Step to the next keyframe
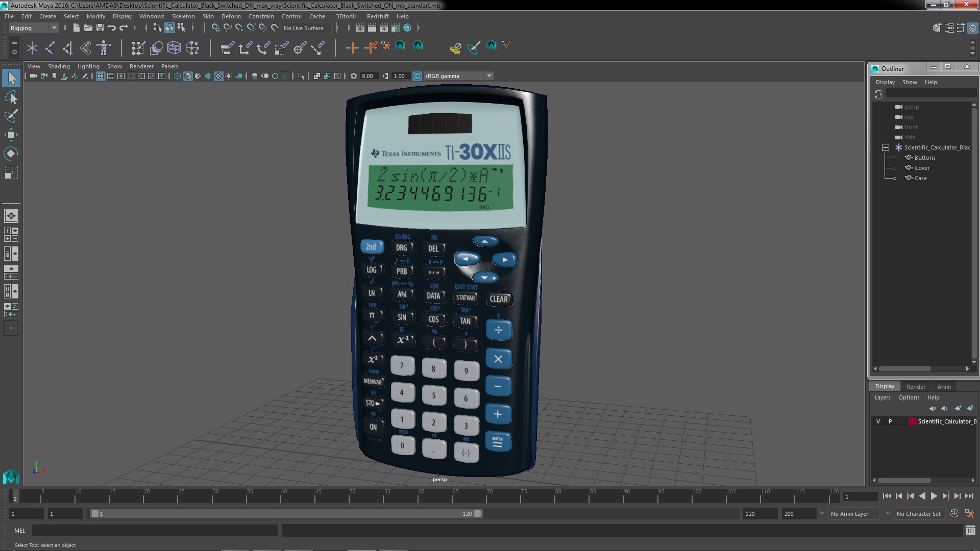 [945, 496]
